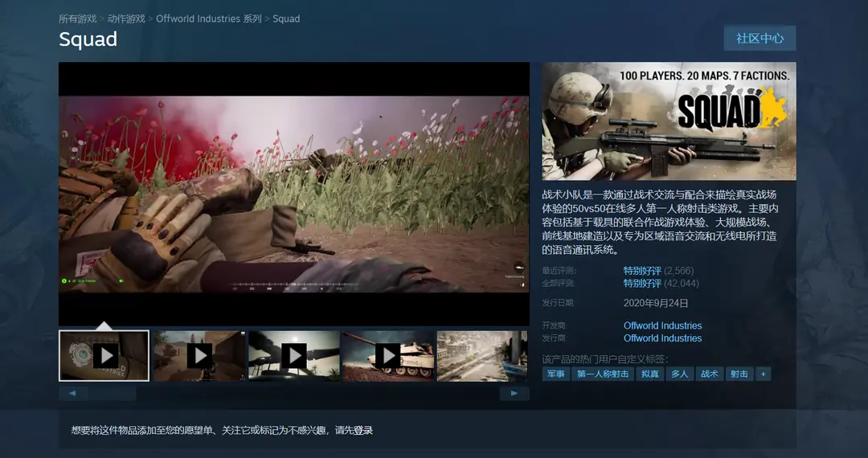This screenshot has width=868, height=458.
Task: Click the 2020年9月24日 release date text
Action: tap(656, 303)
